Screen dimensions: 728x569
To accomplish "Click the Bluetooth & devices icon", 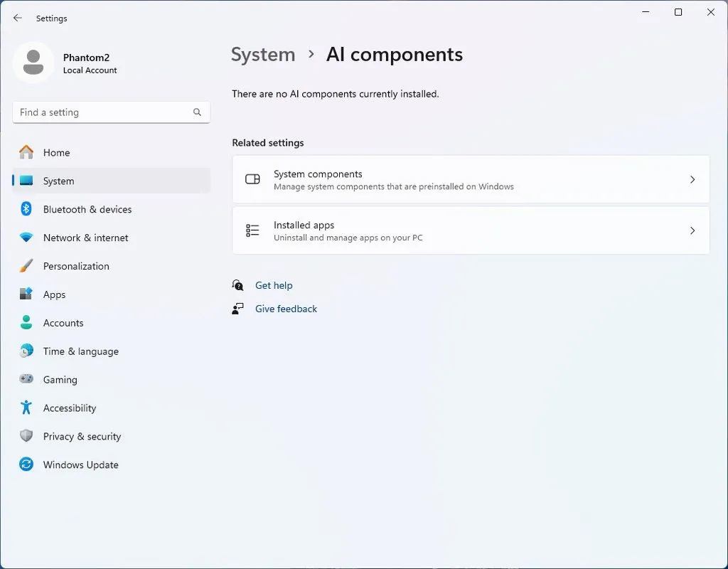I will pos(26,209).
